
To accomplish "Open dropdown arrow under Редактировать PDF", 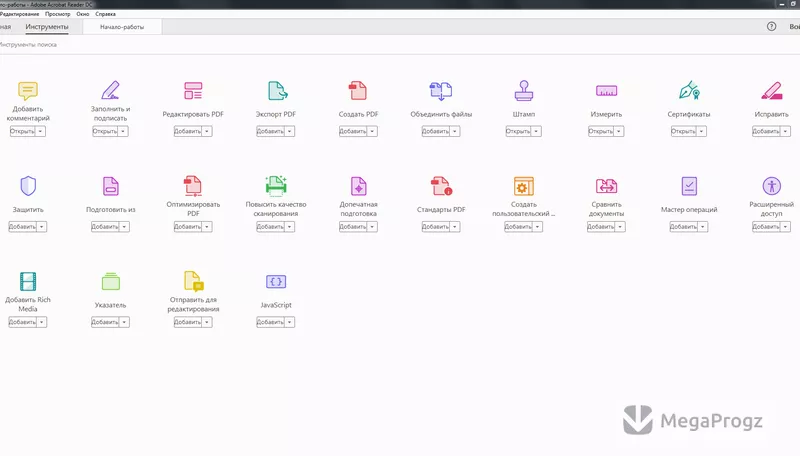I will tap(207, 131).
